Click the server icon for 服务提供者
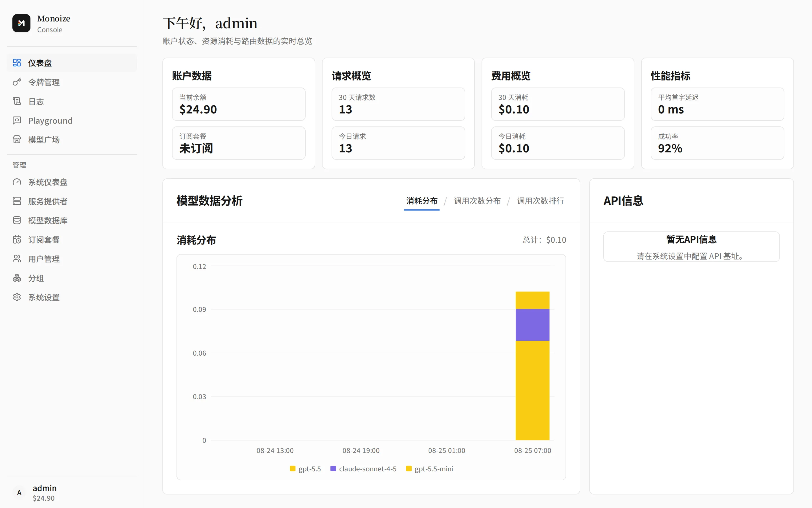 coord(17,201)
